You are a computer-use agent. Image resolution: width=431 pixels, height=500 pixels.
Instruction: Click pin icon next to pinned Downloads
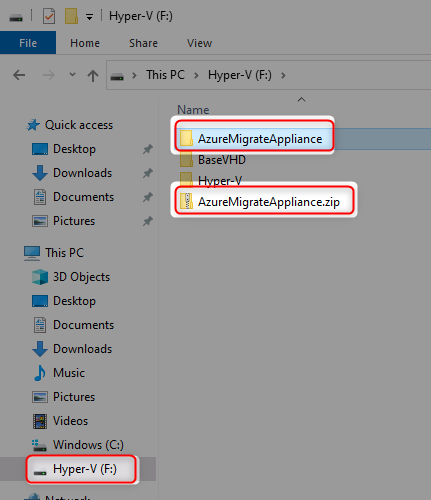click(x=148, y=173)
